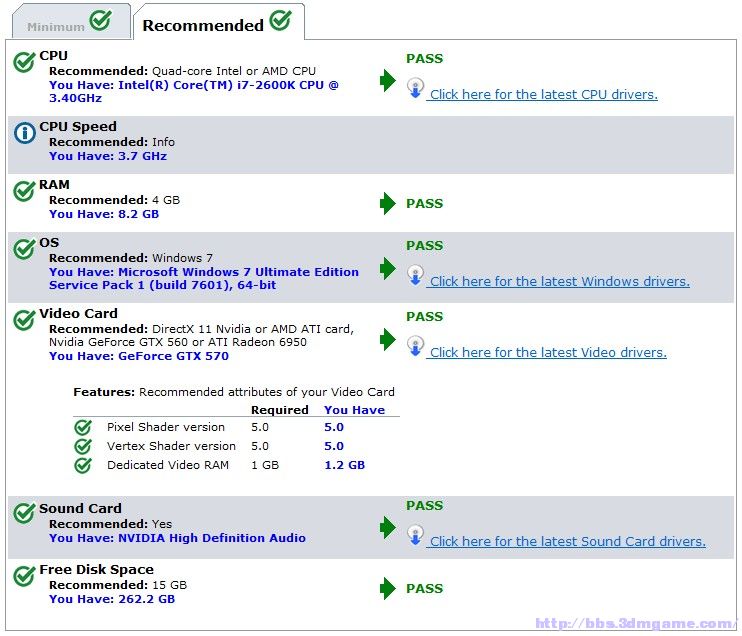This screenshot has height=636, width=742.
Task: Click 'You Have: GeForce GTX 570' text
Action: 139,356
